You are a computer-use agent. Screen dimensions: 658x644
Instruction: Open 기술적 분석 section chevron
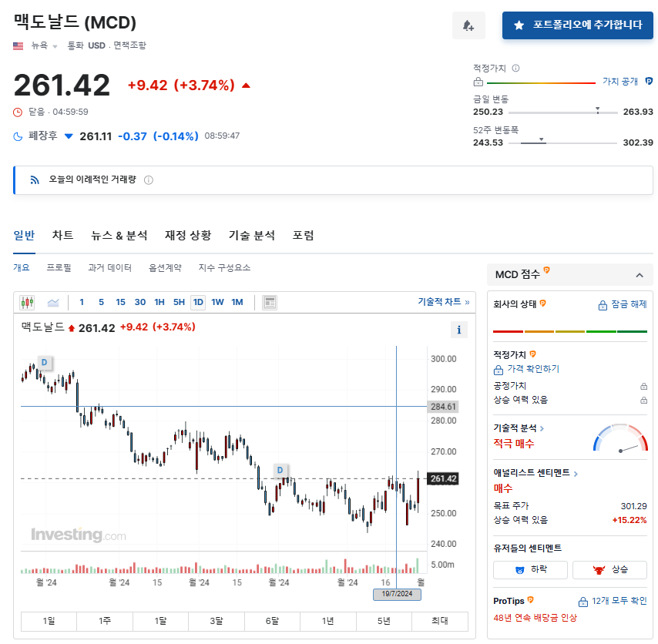[542, 428]
